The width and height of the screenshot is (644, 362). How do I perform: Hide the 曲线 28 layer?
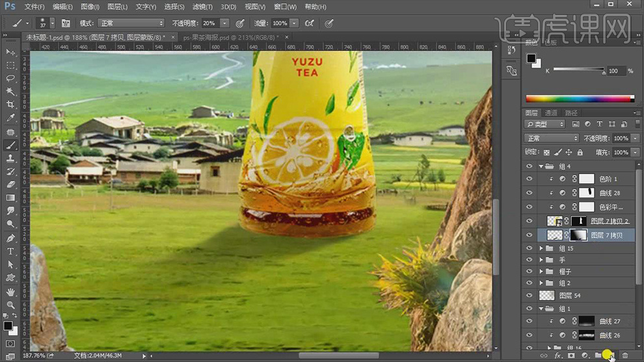(529, 193)
